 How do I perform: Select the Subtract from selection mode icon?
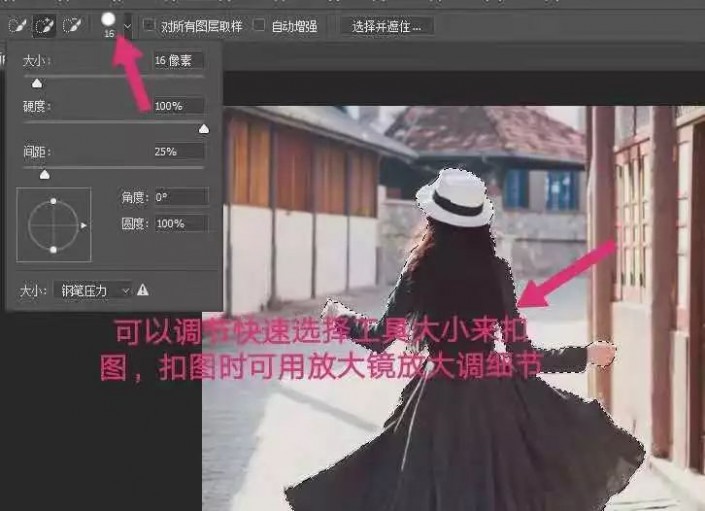[72, 26]
